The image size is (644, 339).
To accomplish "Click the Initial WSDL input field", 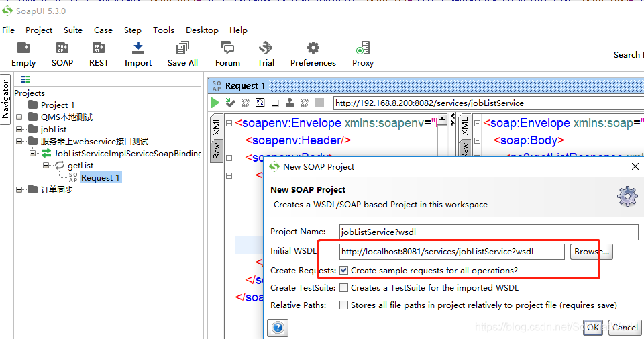I will (451, 252).
